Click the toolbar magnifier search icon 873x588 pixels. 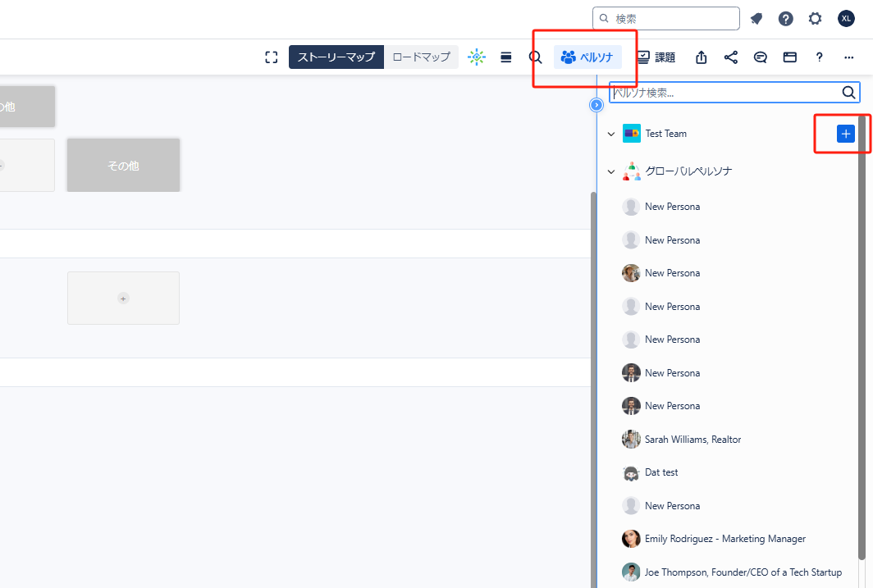(x=535, y=57)
